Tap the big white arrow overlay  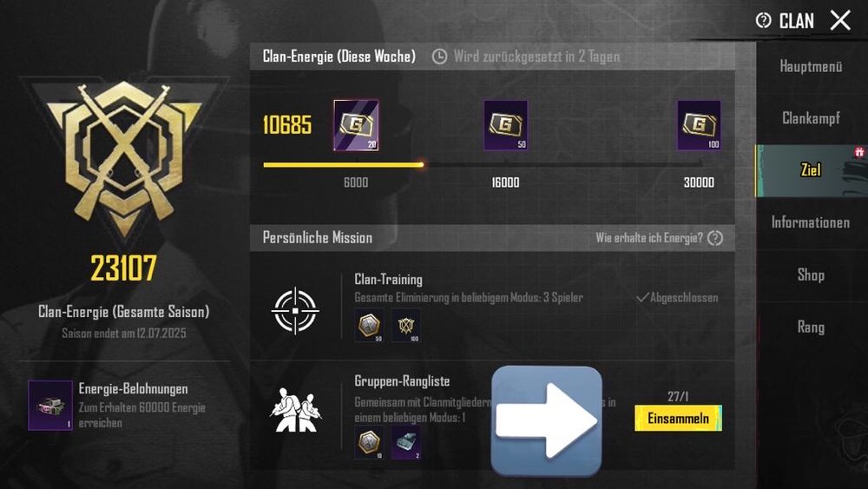click(546, 421)
